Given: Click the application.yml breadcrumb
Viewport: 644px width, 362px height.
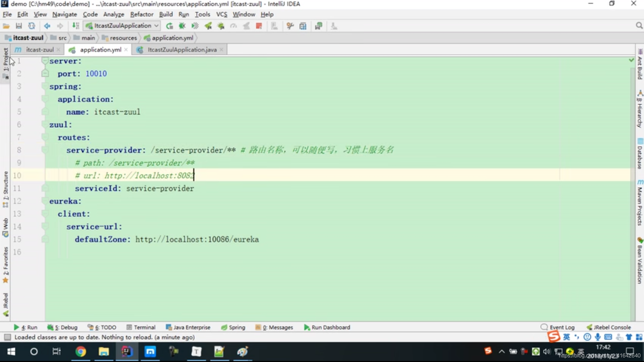Looking at the screenshot, I should click(169, 38).
